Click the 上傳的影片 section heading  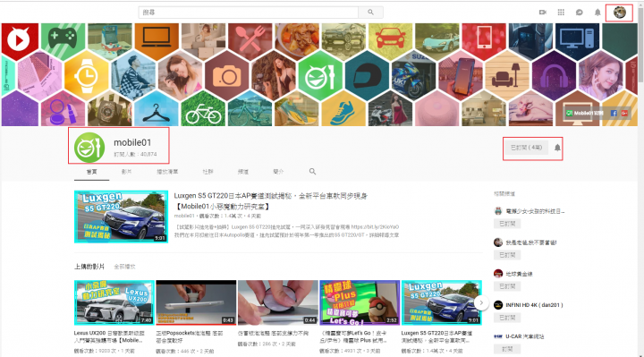[x=89, y=267]
